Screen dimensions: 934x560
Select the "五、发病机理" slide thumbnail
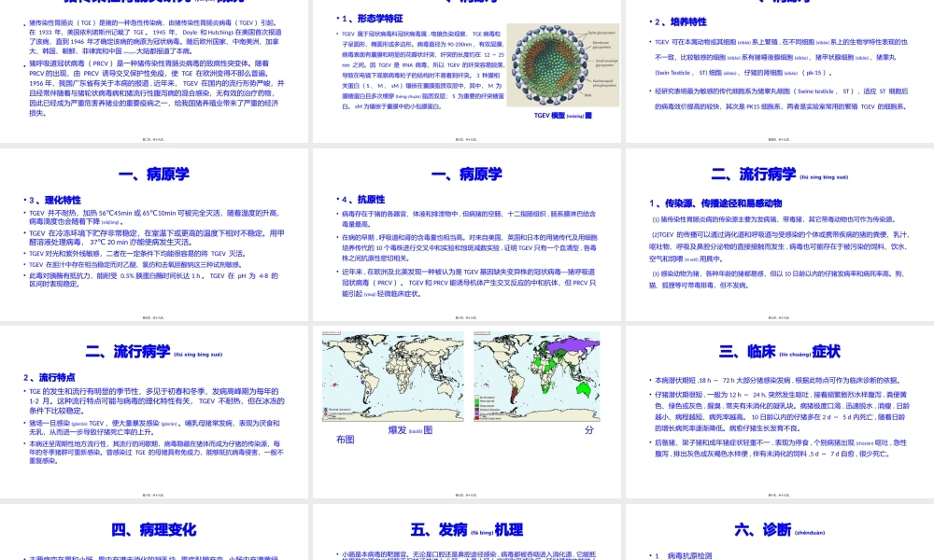[467, 537]
